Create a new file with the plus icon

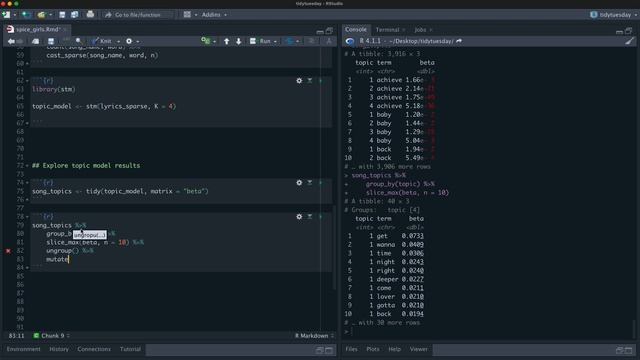tap(6, 15)
